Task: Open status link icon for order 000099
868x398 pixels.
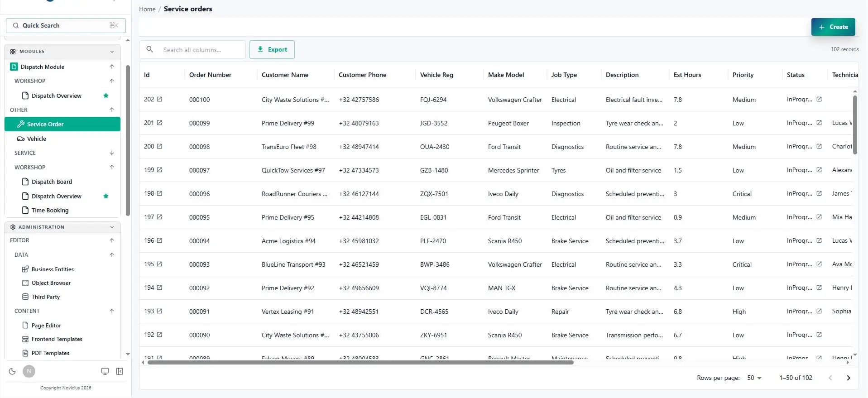Action: (819, 123)
